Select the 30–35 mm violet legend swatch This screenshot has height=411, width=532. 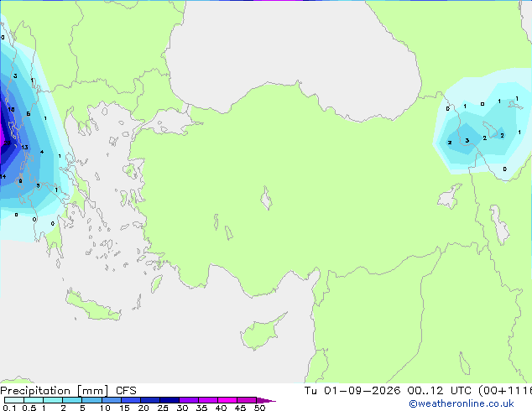pos(188,400)
